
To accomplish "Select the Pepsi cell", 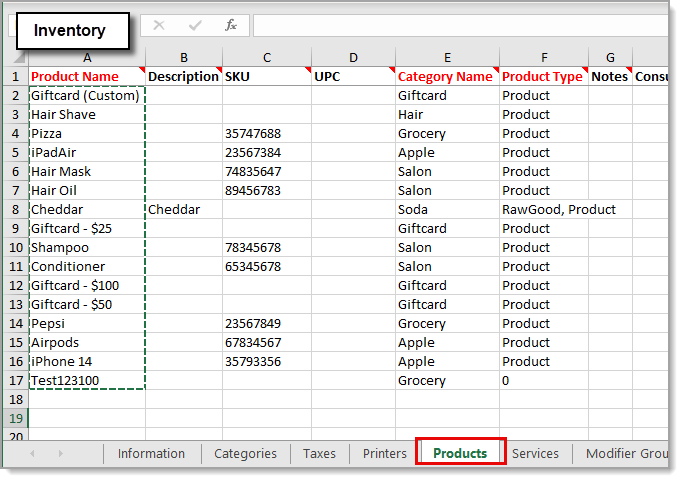I will pos(87,324).
